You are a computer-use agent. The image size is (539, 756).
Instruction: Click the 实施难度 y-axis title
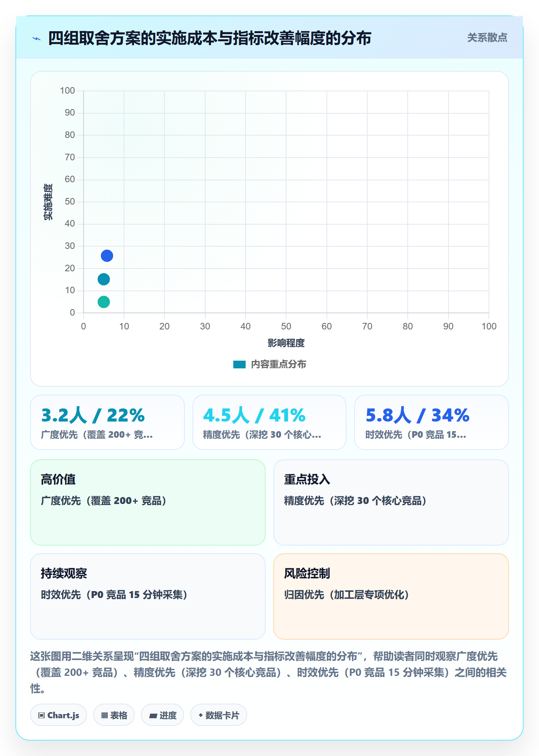[x=48, y=202]
